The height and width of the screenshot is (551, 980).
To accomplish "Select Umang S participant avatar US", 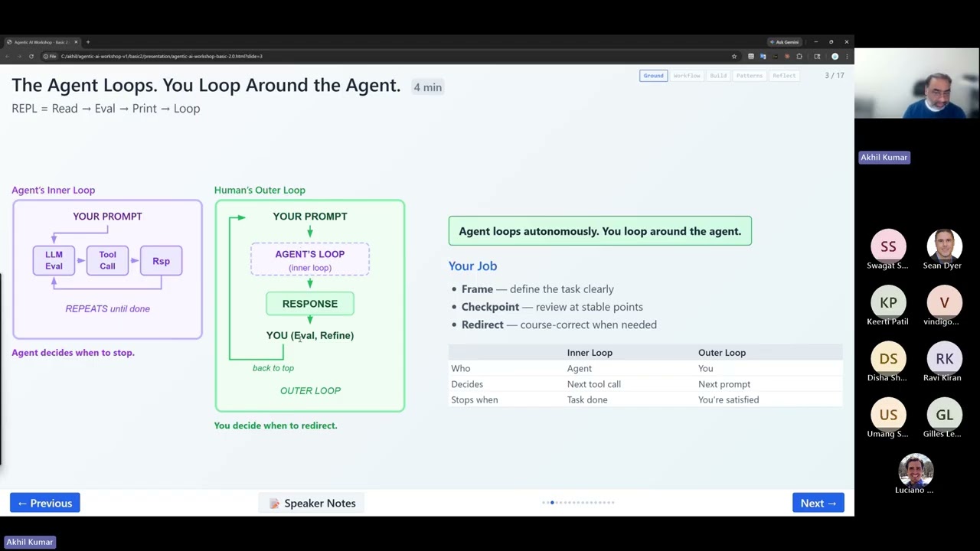I will pyautogui.click(x=888, y=415).
